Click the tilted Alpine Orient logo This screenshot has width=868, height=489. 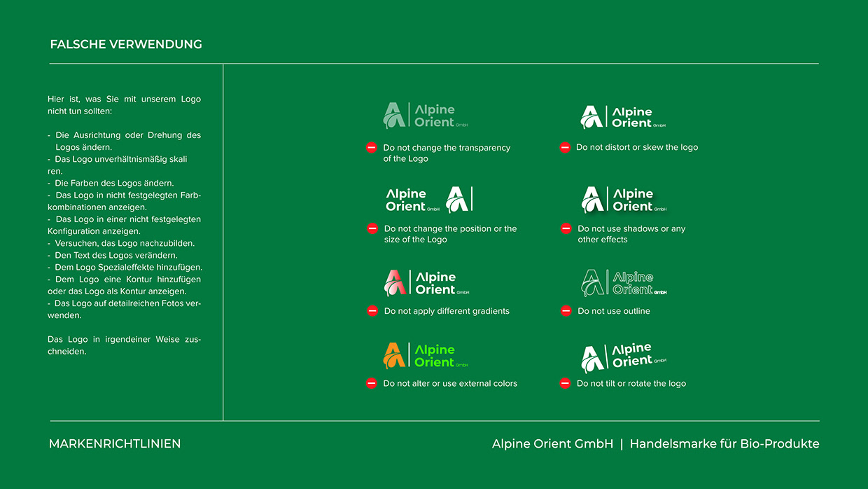point(624,357)
